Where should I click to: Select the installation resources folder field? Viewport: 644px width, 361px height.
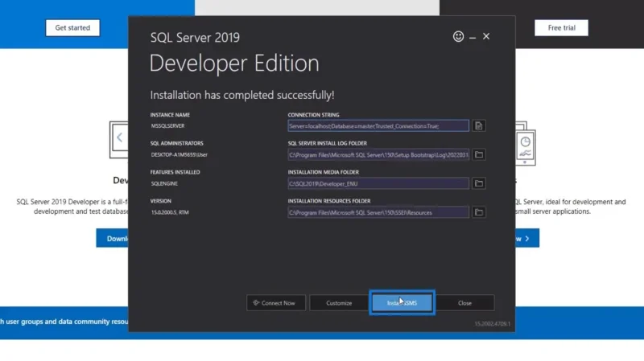tap(378, 212)
